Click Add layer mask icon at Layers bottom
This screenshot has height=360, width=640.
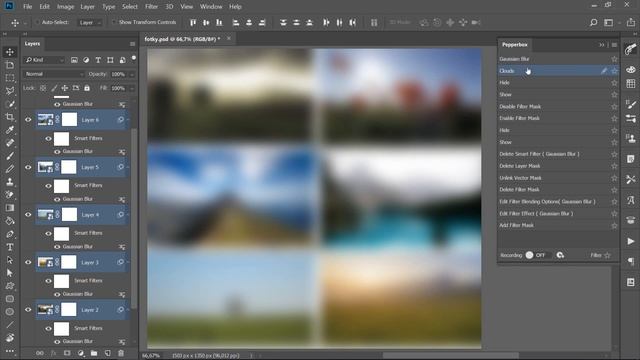(x=67, y=353)
